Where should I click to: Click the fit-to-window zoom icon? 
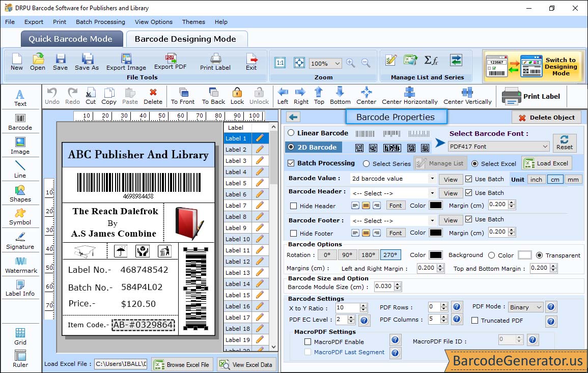299,63
